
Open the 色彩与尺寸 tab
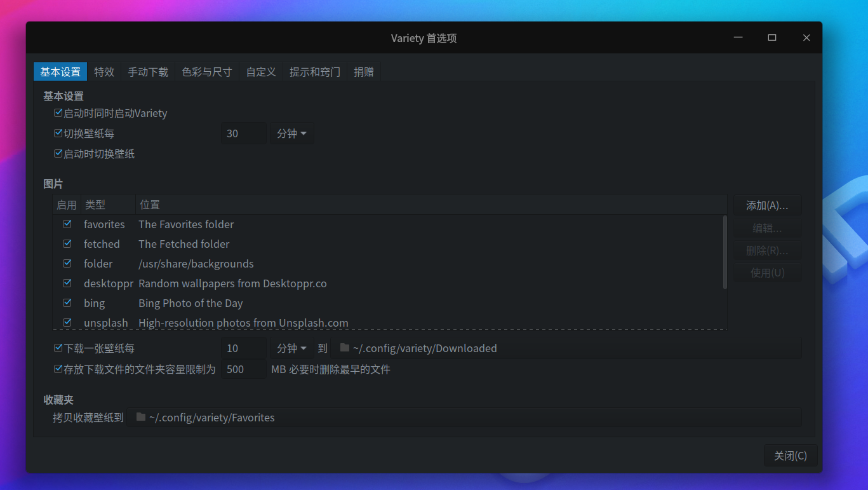(206, 71)
